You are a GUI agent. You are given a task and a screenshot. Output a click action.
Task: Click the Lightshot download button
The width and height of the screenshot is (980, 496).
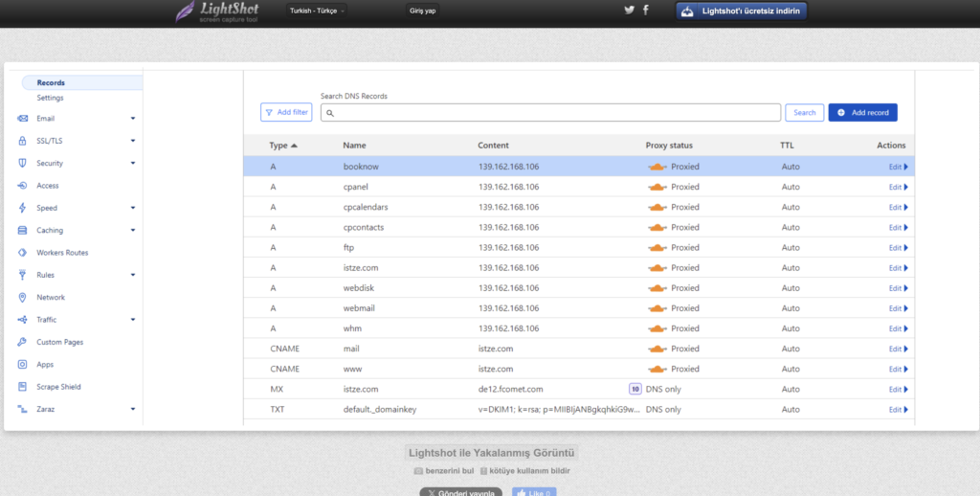[x=742, y=11]
